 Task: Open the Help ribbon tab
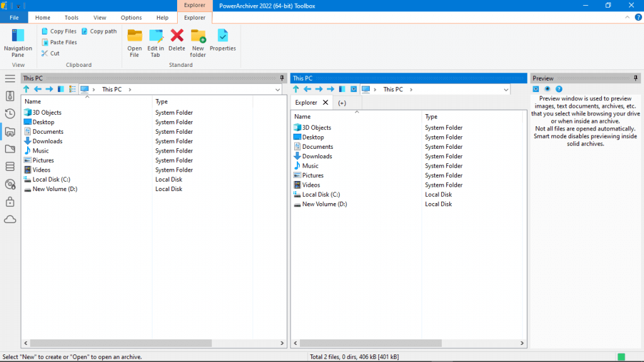pyautogui.click(x=162, y=18)
